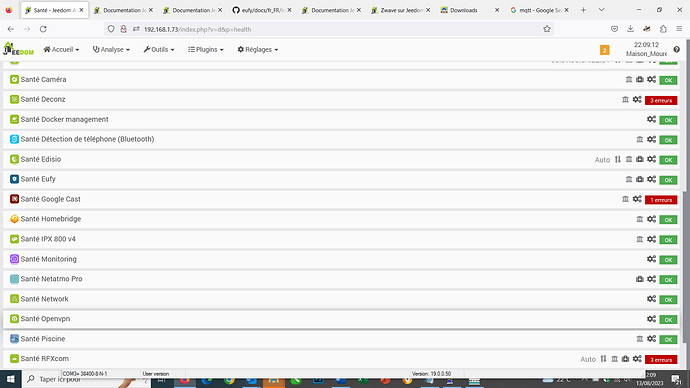Switch to the Downloads browser tab
The width and height of the screenshot is (690, 388).
(x=469, y=10)
